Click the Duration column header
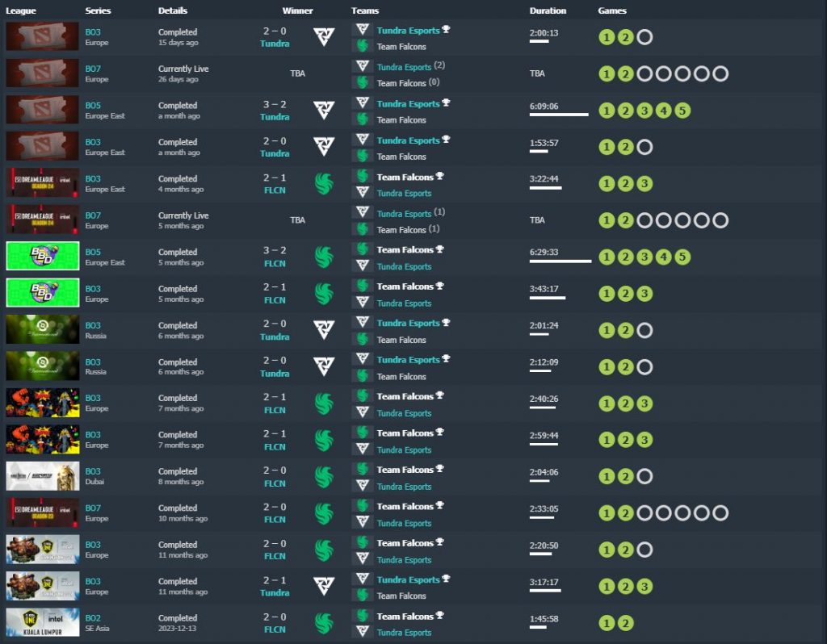Screen dimensions: 827x644 tap(548, 10)
